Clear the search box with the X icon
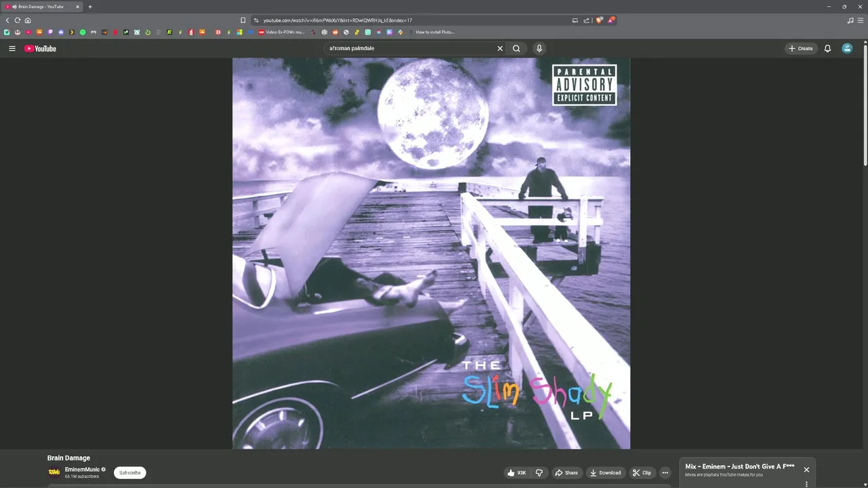 tap(500, 48)
